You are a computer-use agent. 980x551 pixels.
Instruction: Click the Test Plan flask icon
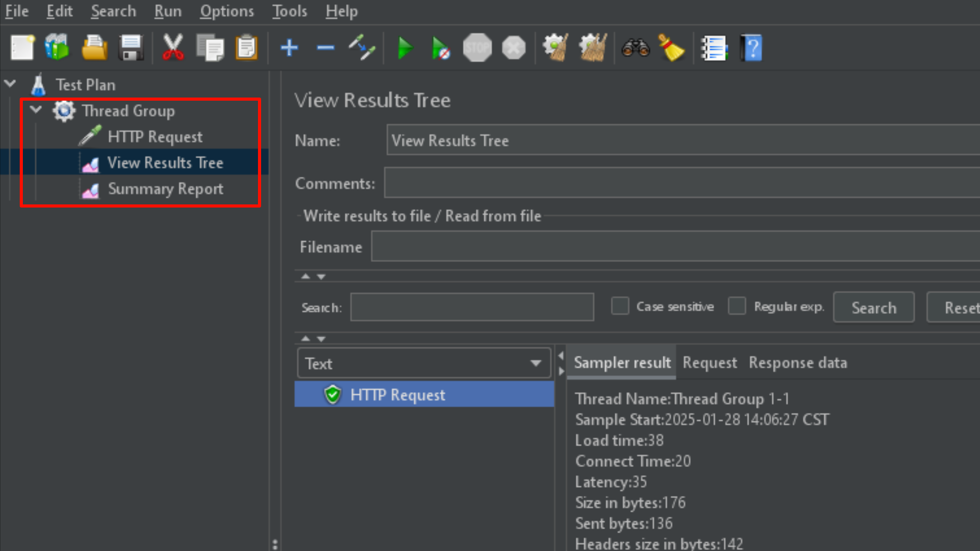38,85
